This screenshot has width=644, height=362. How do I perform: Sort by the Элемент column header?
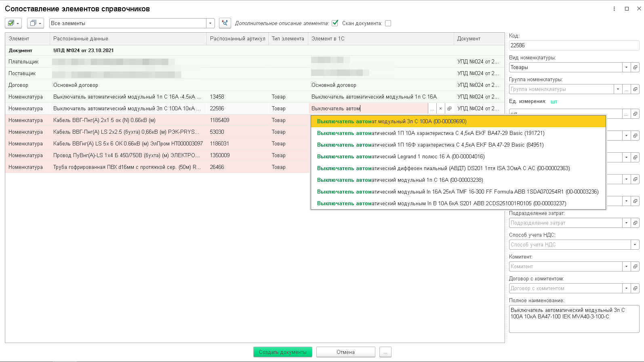tap(27, 39)
